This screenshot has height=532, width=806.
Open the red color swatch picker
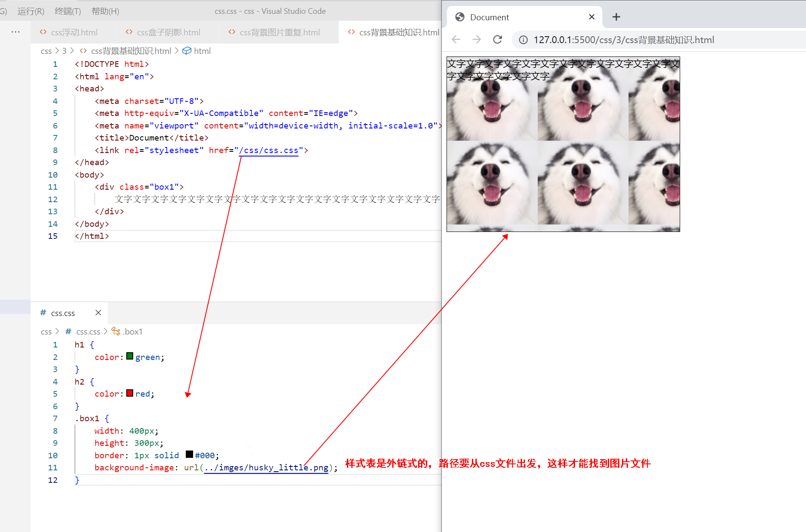(130, 393)
